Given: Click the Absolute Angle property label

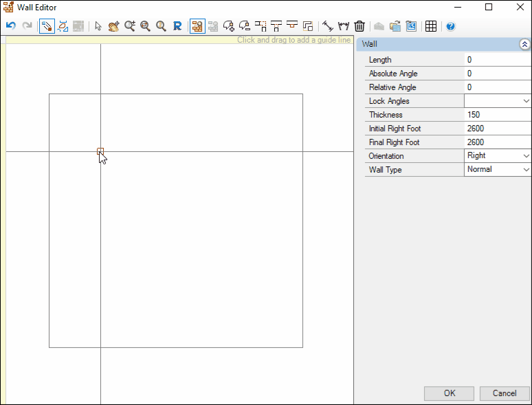Looking at the screenshot, I should coord(393,74).
